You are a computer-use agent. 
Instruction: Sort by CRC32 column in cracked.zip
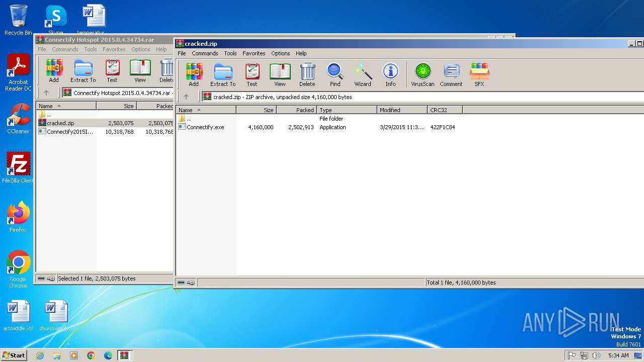coord(445,110)
